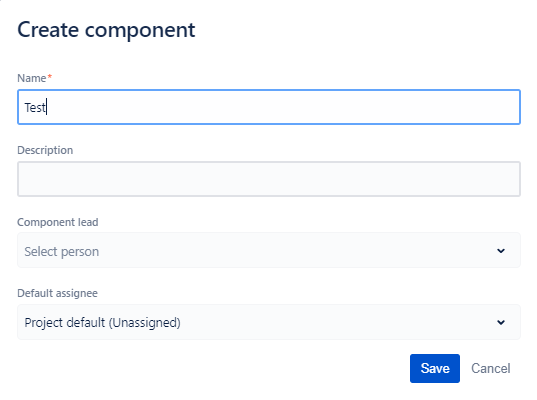Open the Default assignee dropdown
The height and width of the screenshot is (400, 537).
click(269, 322)
